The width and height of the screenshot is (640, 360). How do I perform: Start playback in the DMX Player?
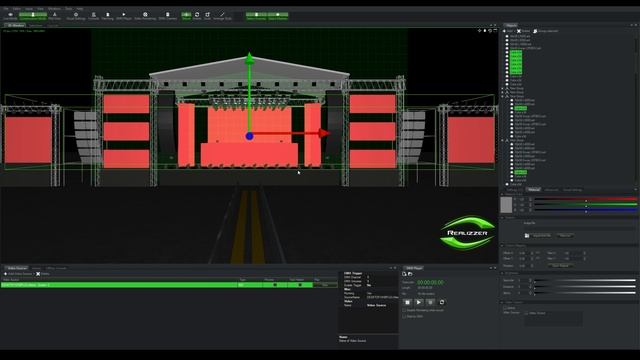[x=419, y=302]
